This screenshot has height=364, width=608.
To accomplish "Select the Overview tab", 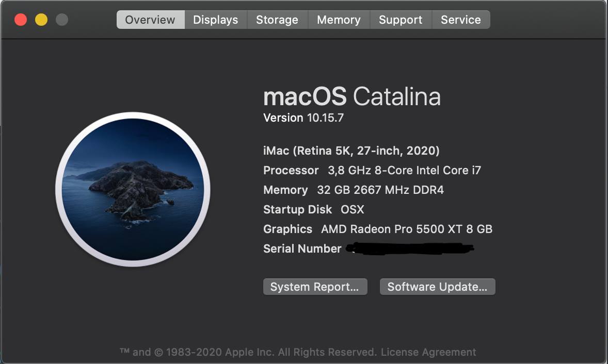I will [150, 20].
